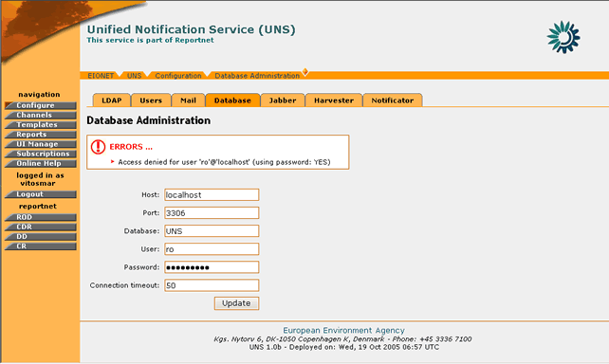Click the EEA flower logo icon
609x364 pixels.
tap(563, 37)
